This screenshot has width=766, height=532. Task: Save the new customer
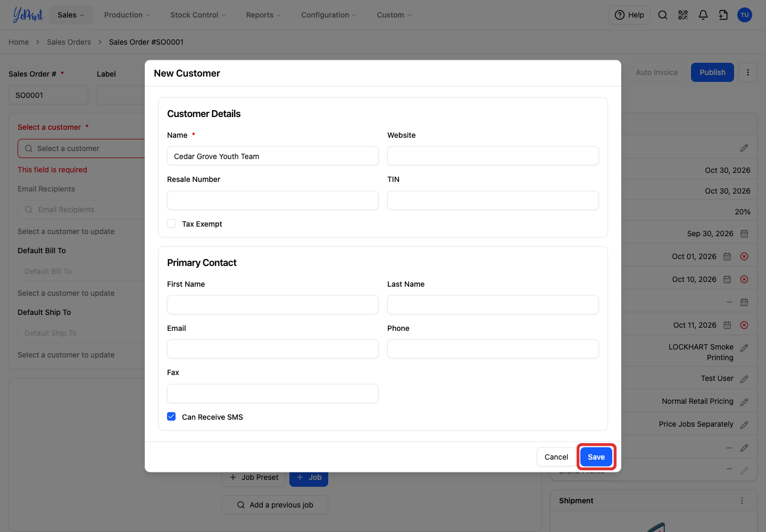[596, 457]
